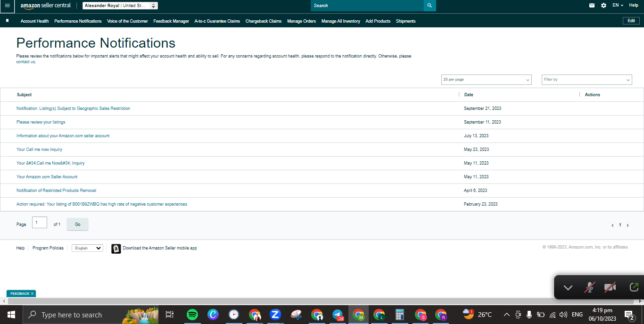Open A-to-z Guarantee Claims
644x324 pixels.
pyautogui.click(x=217, y=21)
